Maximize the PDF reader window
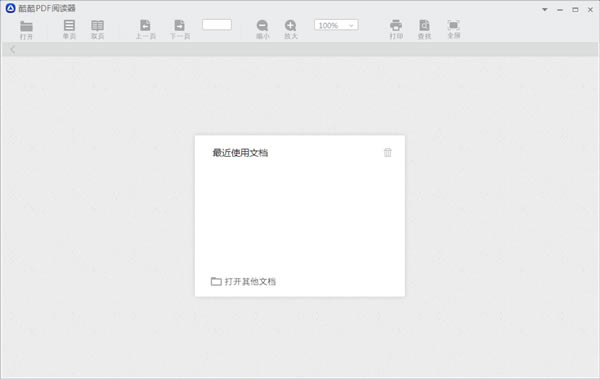The image size is (600, 379). 575,10
